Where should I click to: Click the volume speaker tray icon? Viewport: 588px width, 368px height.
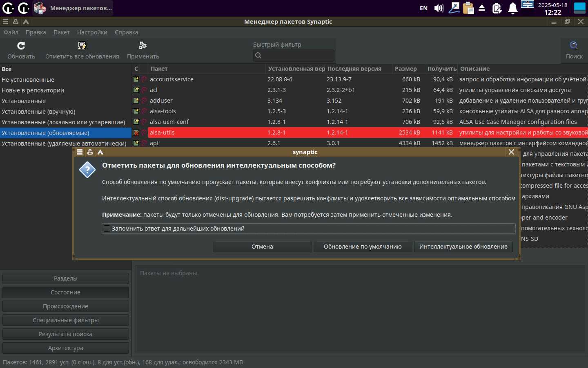coord(439,8)
